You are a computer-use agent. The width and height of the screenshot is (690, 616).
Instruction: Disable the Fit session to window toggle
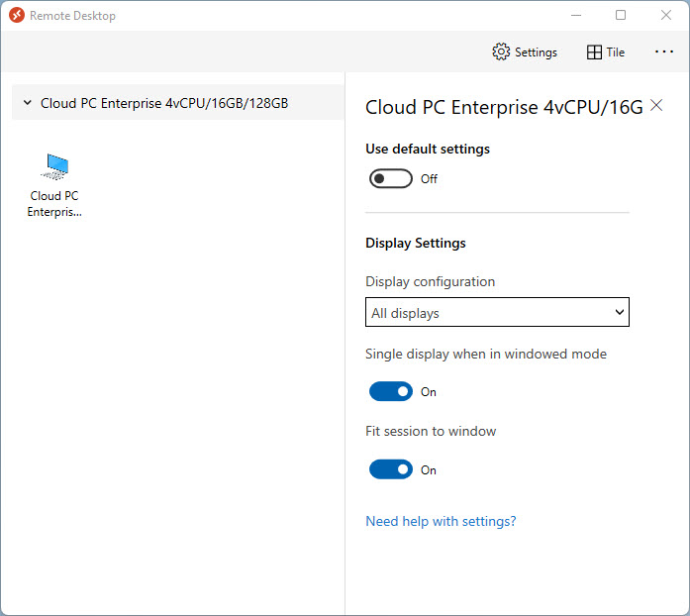390,469
